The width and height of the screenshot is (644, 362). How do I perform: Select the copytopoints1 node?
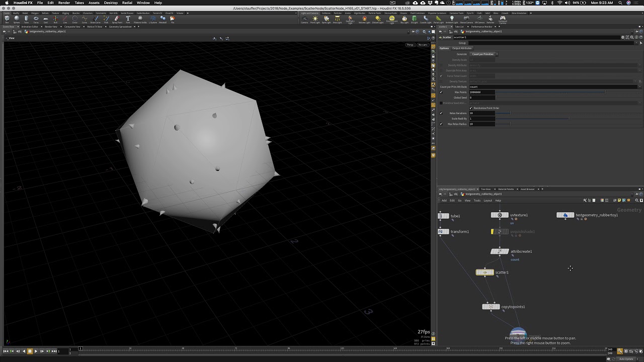pyautogui.click(x=491, y=307)
